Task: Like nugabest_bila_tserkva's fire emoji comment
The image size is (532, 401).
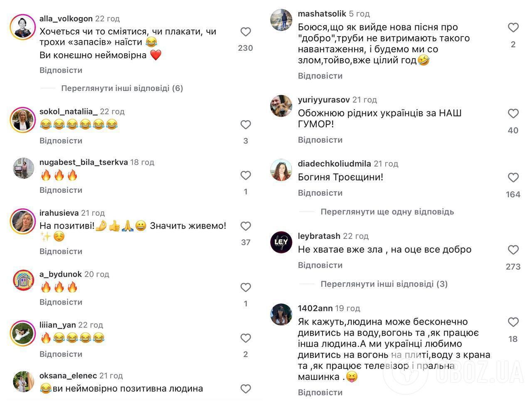Action: (x=246, y=175)
